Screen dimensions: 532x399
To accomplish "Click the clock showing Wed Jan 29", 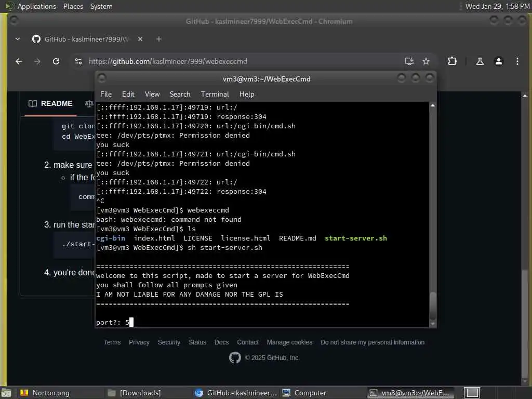I will point(497,6).
